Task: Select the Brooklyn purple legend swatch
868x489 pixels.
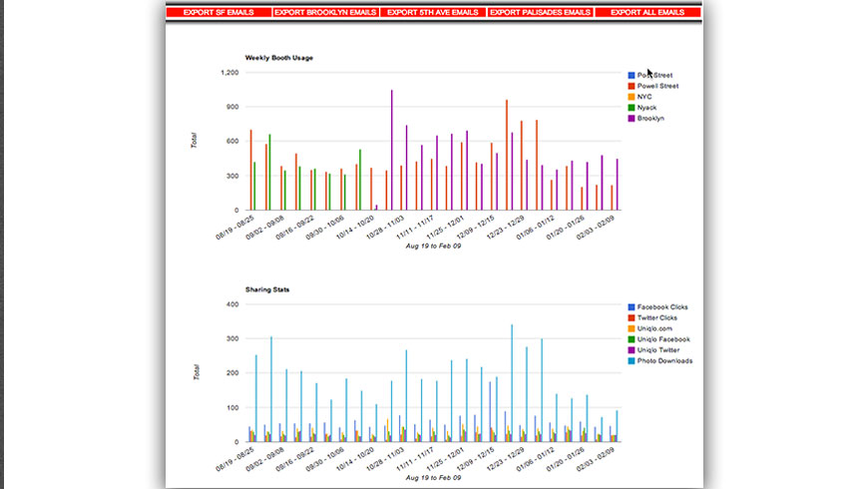Action: (x=632, y=119)
